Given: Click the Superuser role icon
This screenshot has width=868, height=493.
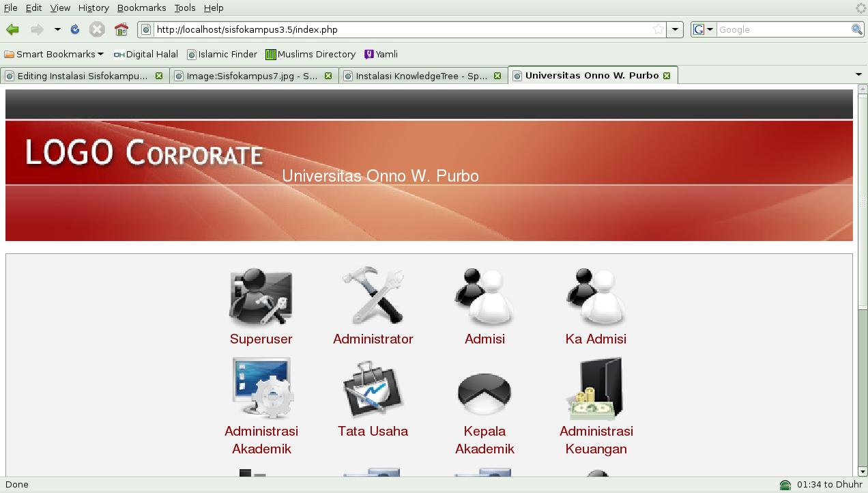Looking at the screenshot, I should pos(261,296).
